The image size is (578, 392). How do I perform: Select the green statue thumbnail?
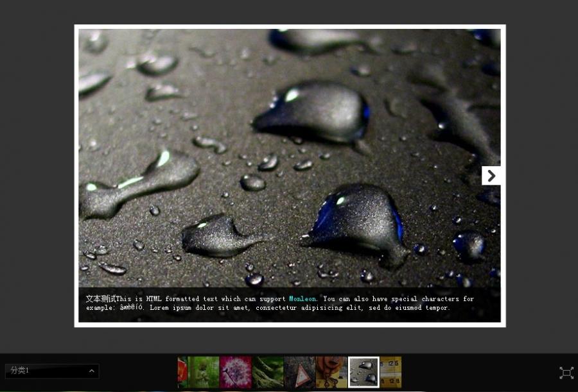click(x=204, y=372)
